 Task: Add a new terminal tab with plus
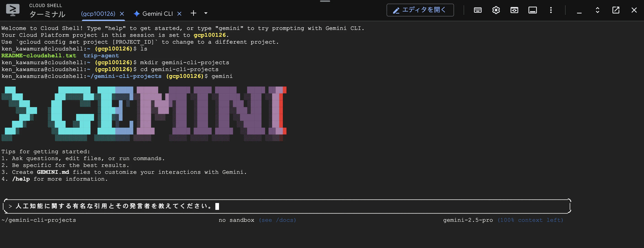point(193,13)
